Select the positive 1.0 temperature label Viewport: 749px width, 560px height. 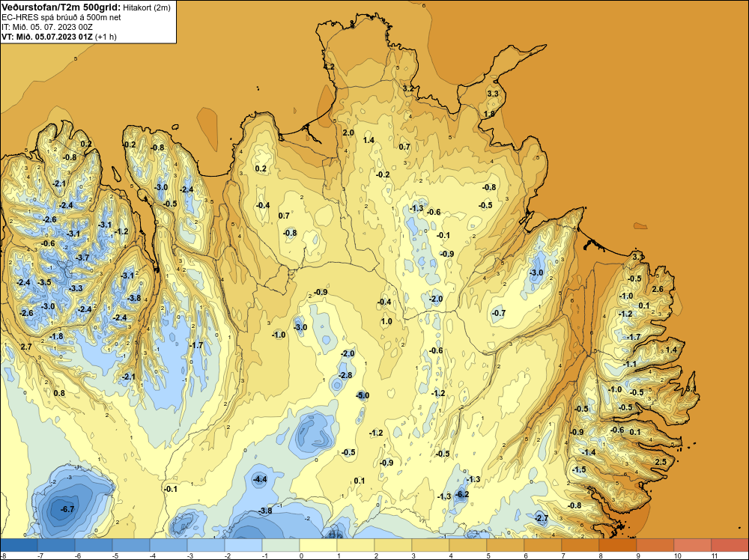(386, 322)
